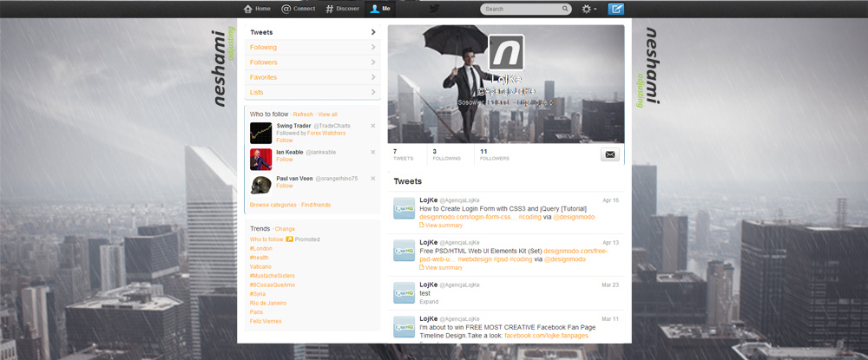The height and width of the screenshot is (360, 868).
Task: Open the #London trend
Action: (260, 249)
